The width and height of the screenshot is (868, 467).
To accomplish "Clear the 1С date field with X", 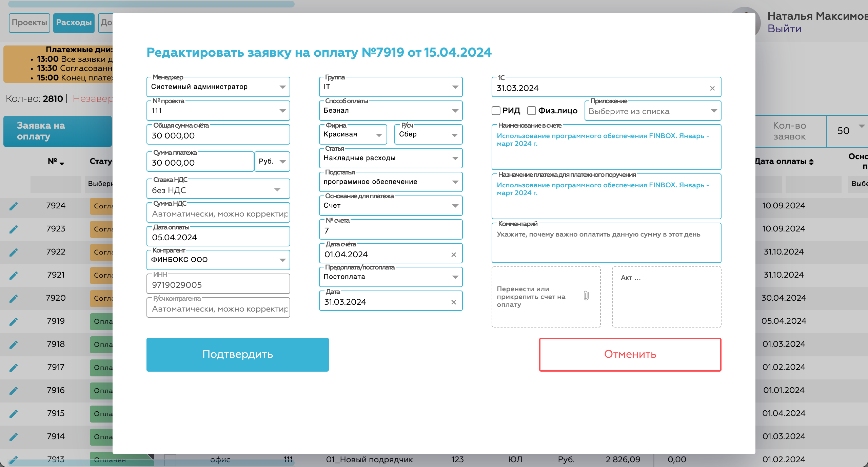I will click(x=712, y=88).
